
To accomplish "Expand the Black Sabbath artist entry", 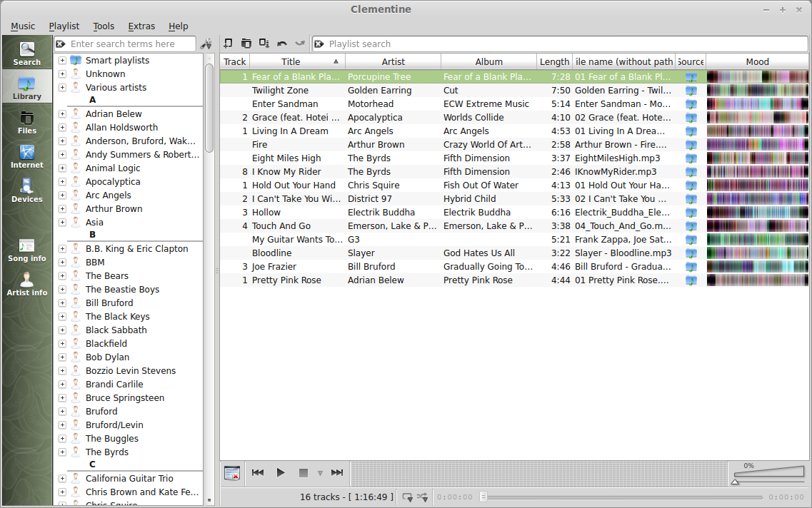I will 62,330.
